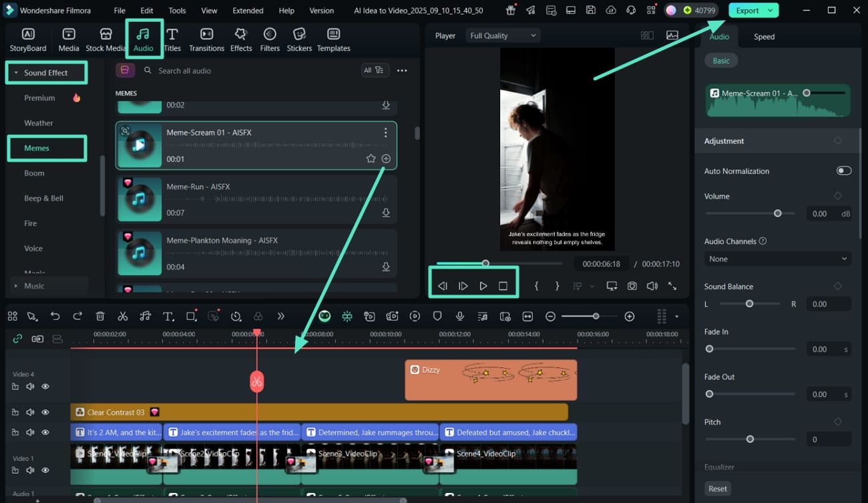Click the timeline zoom slider handle

click(x=596, y=317)
